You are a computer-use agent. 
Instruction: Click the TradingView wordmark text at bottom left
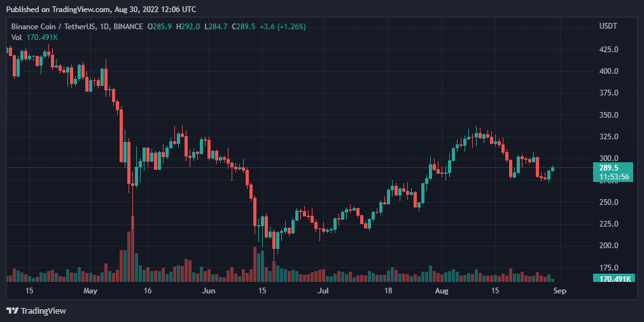click(x=43, y=311)
